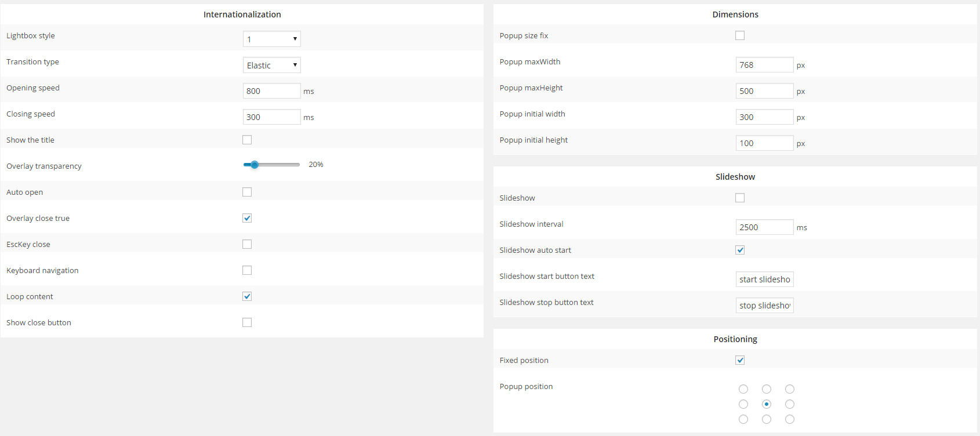Enable the Auto open checkbox
This screenshot has width=980, height=436.
[x=247, y=192]
